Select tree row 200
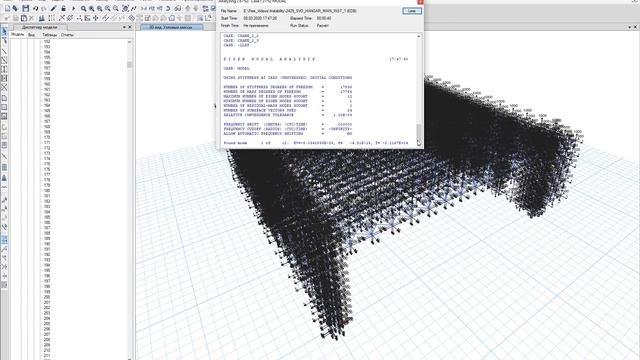640x360 pixels. click(x=47, y=297)
